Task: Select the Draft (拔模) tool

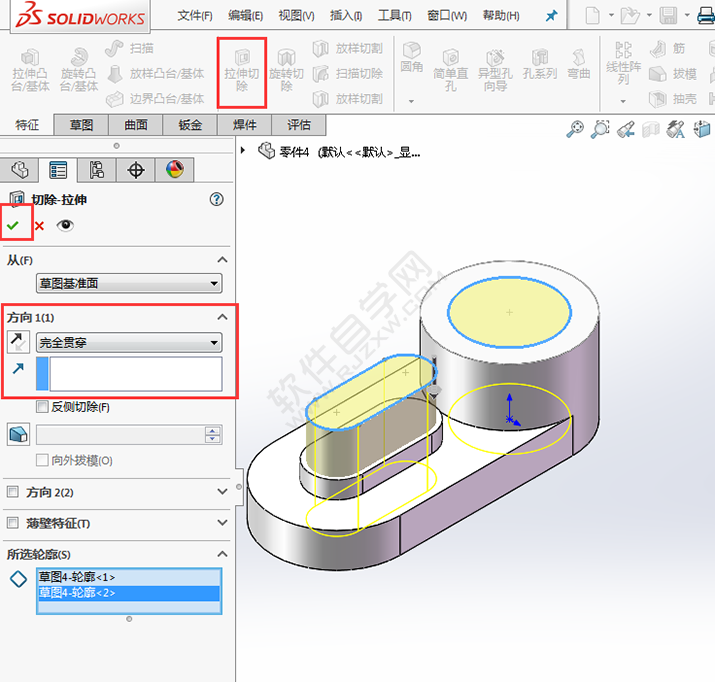Action: 673,73
